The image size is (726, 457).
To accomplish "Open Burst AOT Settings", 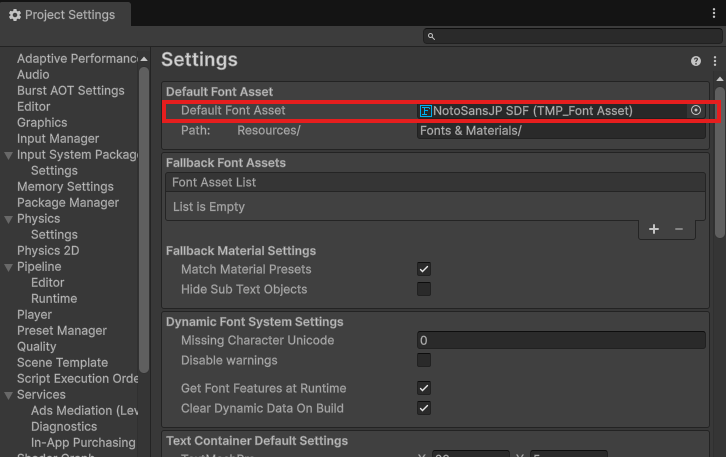I will click(x=70, y=90).
